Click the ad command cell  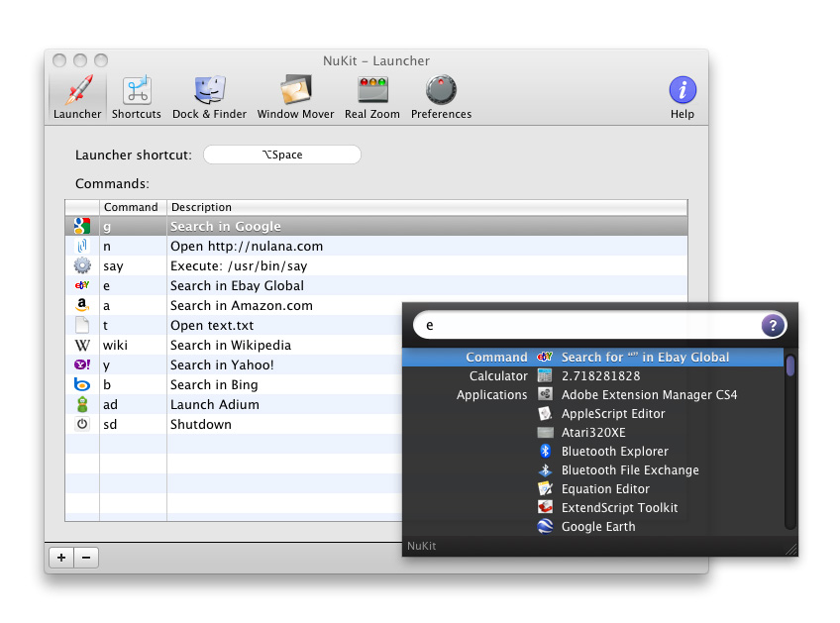coord(133,404)
